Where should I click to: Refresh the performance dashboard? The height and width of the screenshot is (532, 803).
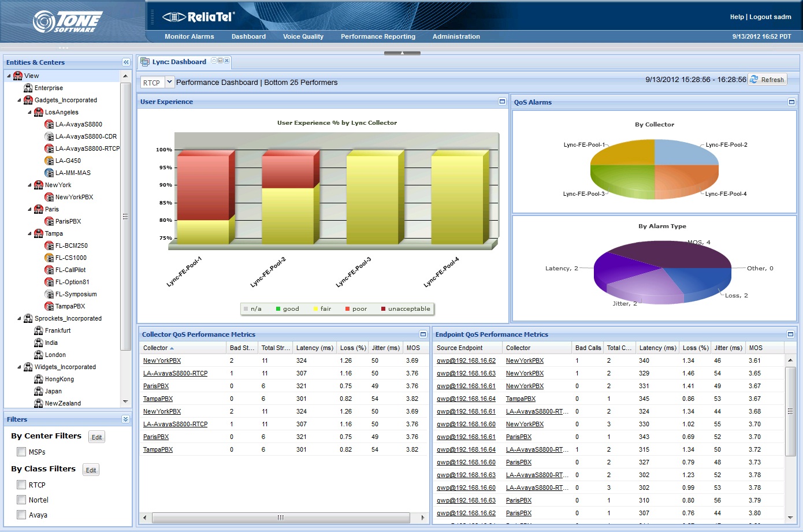tap(767, 80)
